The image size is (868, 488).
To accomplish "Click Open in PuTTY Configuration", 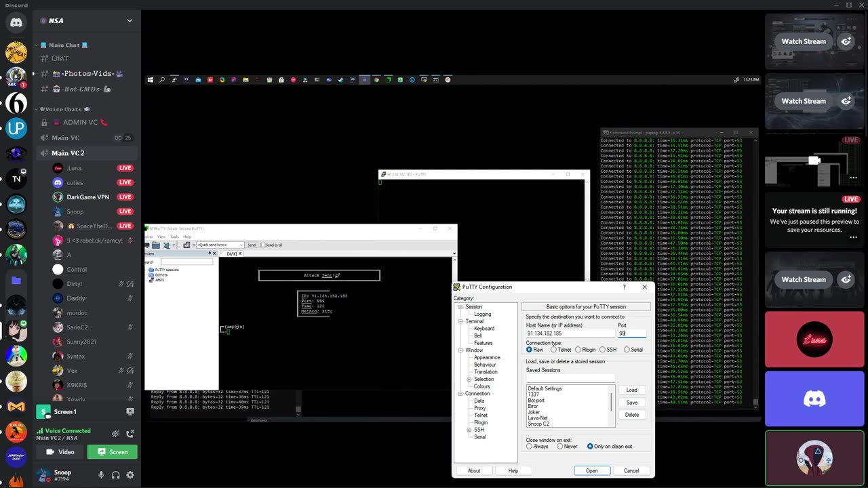I will click(592, 470).
